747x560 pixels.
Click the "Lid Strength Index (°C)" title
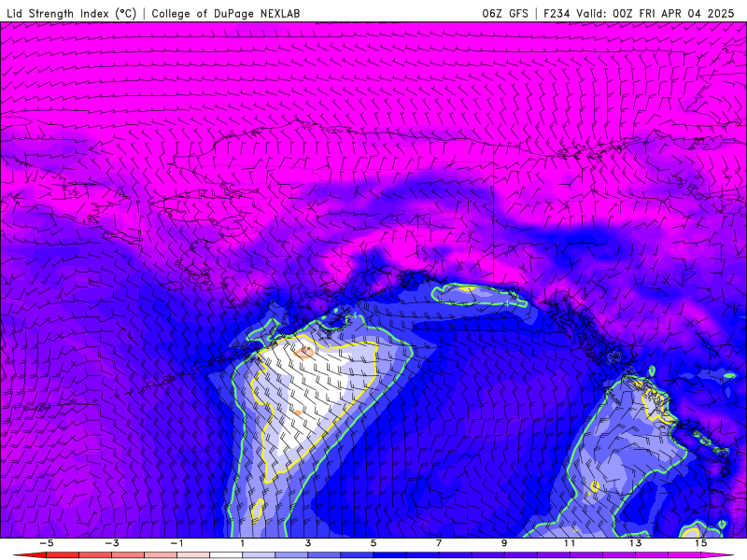pyautogui.click(x=71, y=13)
